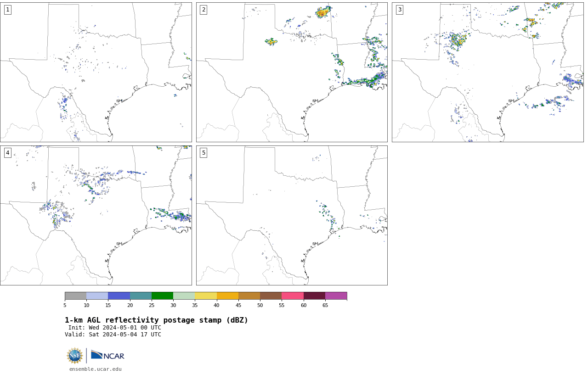Click the colorbar tick label 5
The image size is (588, 374).
click(x=65, y=305)
